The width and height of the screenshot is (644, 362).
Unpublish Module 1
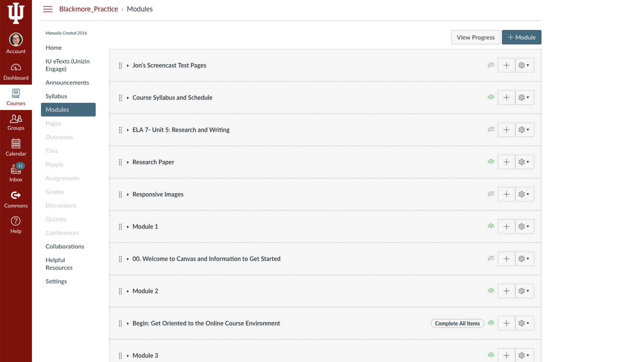pos(491,226)
